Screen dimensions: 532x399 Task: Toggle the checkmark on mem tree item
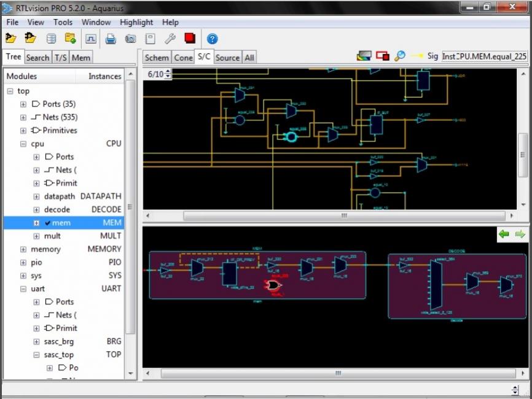coord(48,223)
